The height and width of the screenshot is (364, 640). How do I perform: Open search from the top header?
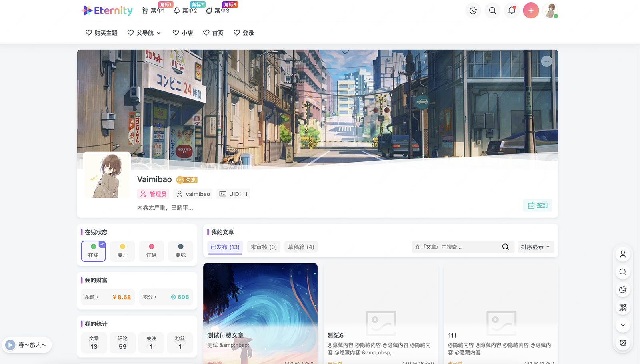coord(492,10)
